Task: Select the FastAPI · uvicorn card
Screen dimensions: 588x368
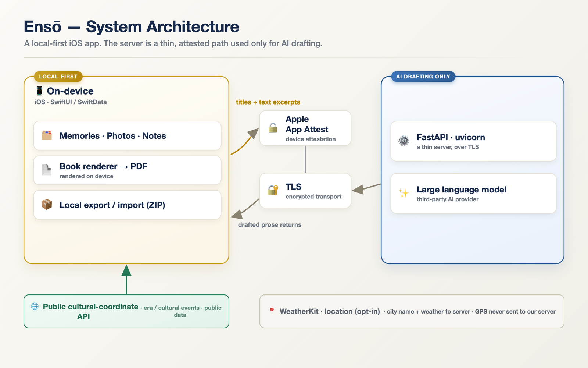Action: point(473,141)
